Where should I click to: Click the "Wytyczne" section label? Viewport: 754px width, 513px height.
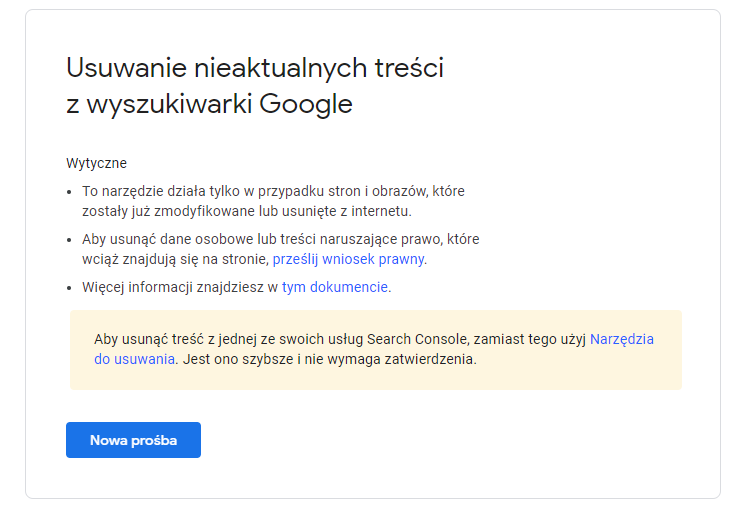(96, 163)
